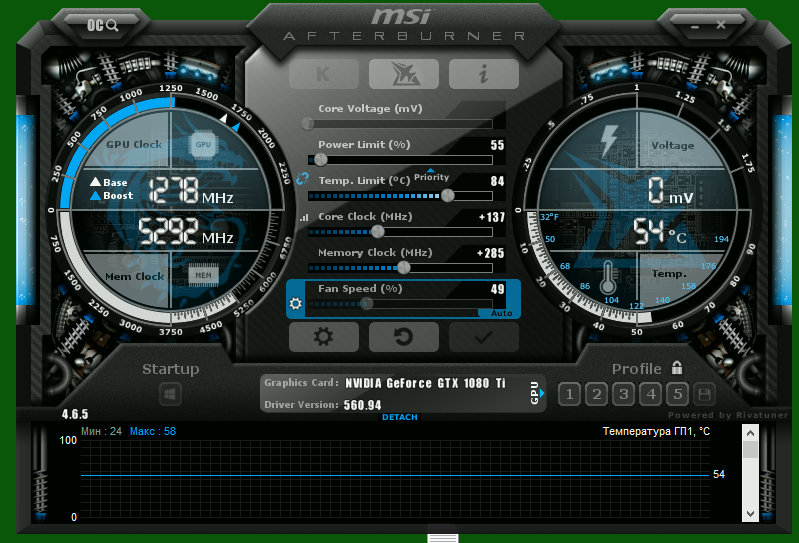Apply changes with the checkmark button
The height and width of the screenshot is (543, 799).
(484, 337)
